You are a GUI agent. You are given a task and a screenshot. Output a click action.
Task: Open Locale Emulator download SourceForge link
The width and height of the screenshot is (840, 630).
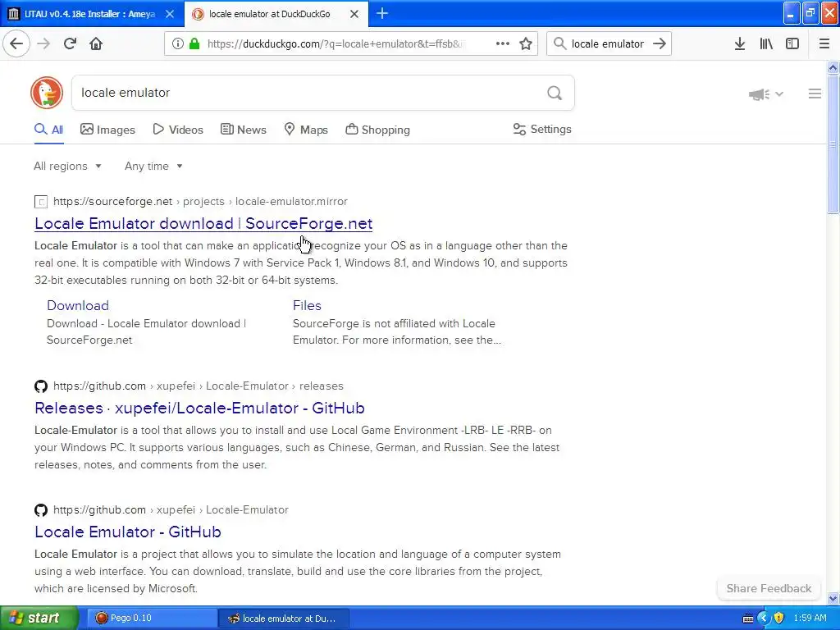click(203, 223)
